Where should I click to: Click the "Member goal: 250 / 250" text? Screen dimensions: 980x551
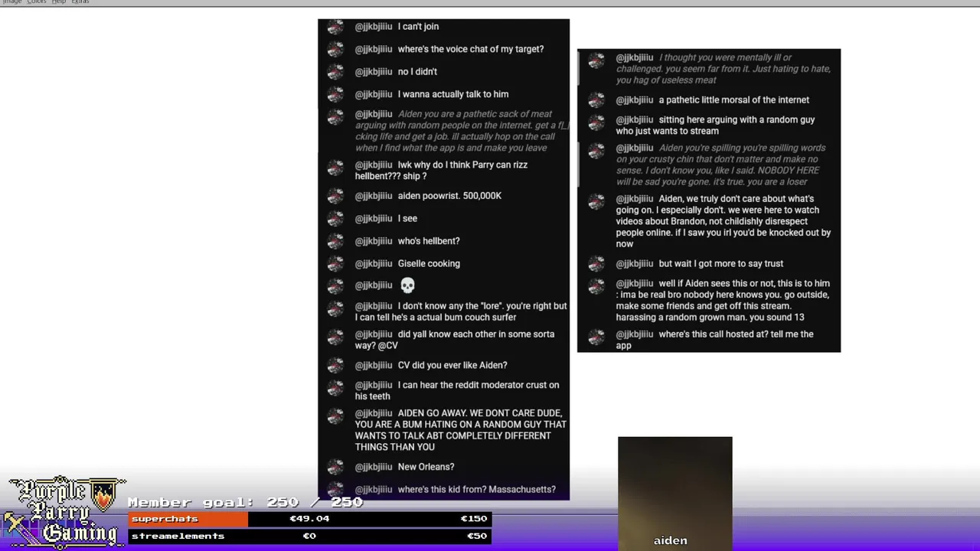pyautogui.click(x=245, y=502)
